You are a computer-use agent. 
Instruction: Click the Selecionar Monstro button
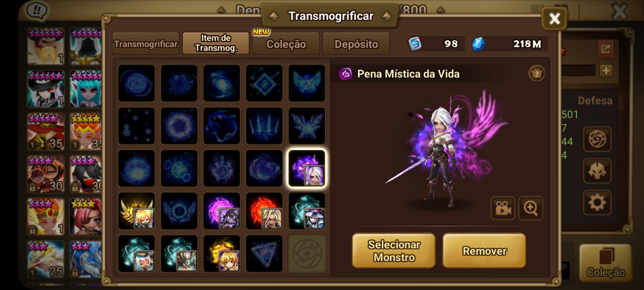(394, 251)
